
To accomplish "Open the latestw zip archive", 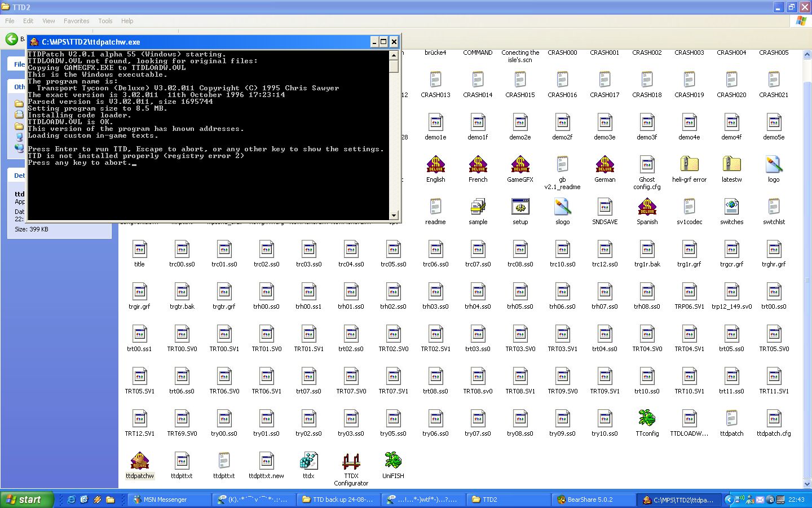I will [x=731, y=164].
